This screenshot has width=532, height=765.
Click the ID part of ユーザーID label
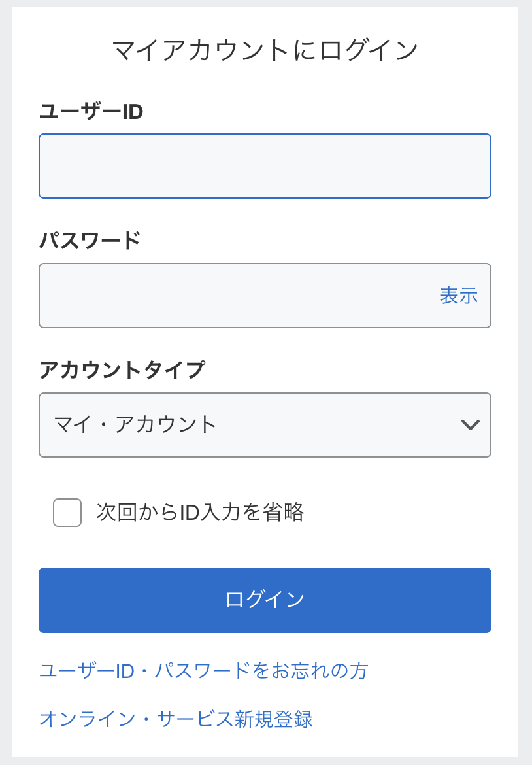tap(133, 112)
